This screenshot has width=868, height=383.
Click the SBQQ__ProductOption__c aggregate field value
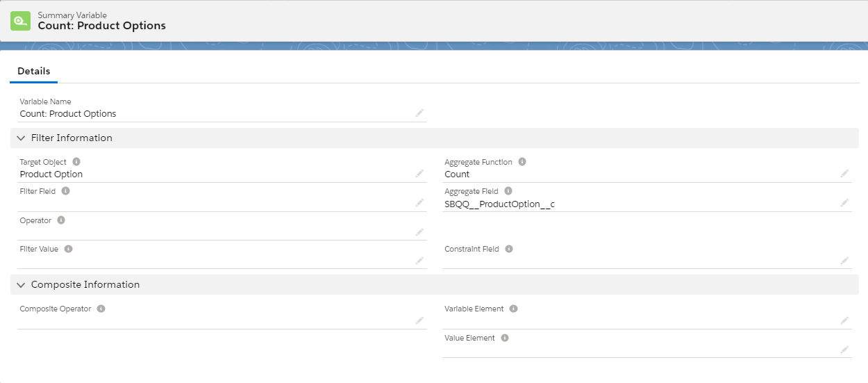point(499,204)
